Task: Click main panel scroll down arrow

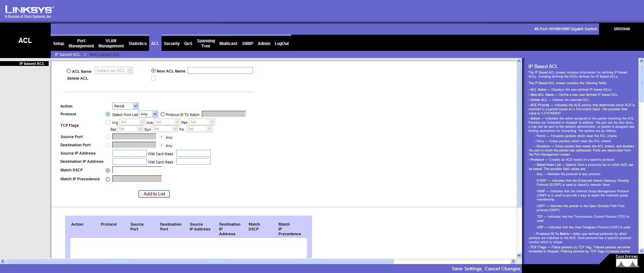Action: [x=519, y=255]
